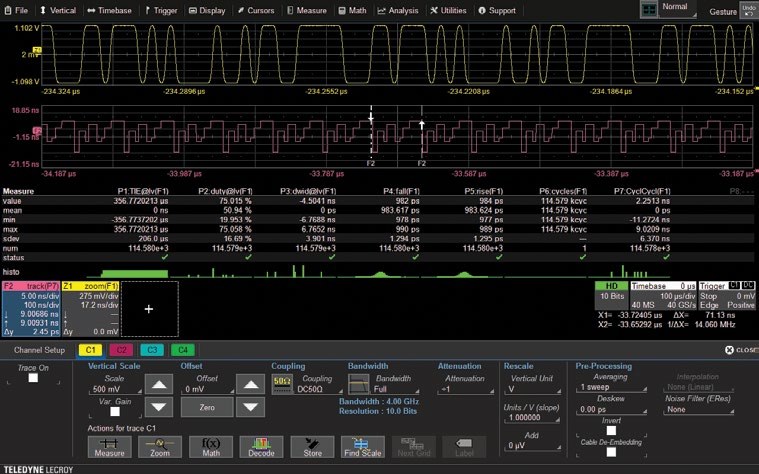The height and width of the screenshot is (474, 759).
Task: Switch to the C4 channel tab
Action: (x=182, y=350)
